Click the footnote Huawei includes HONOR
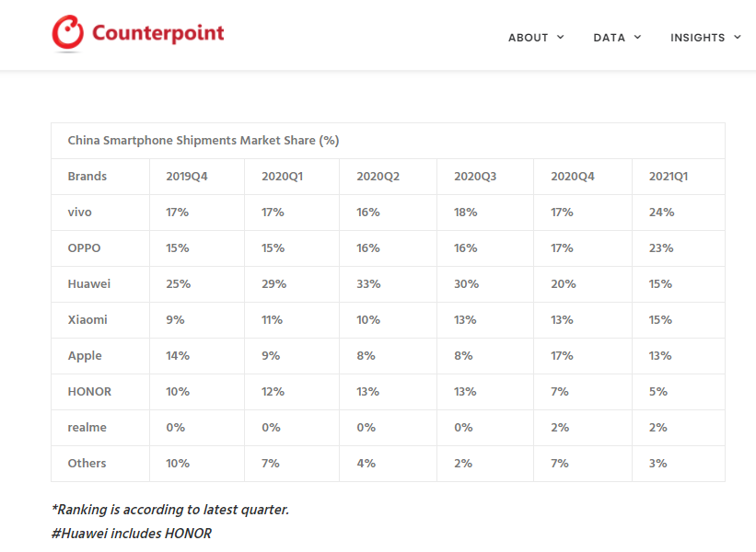Image resolution: width=756 pixels, height=552 pixels. click(x=131, y=534)
